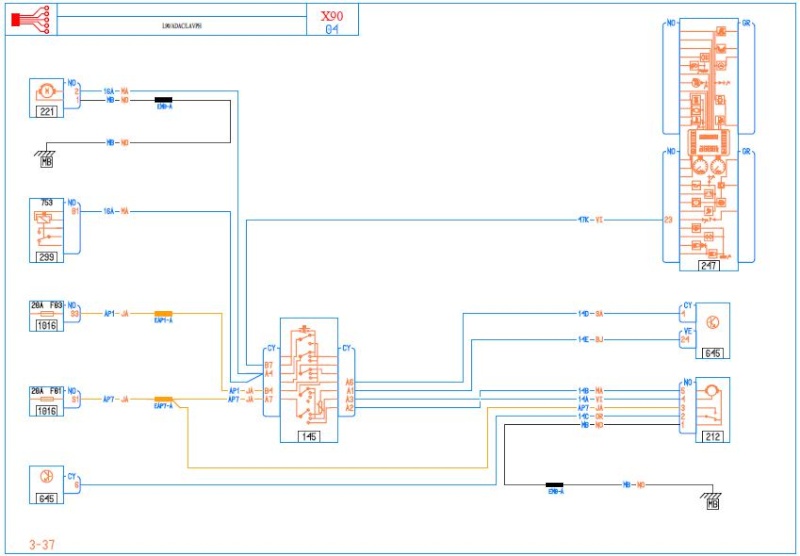Image resolution: width=800 pixels, height=556 pixels.
Task: Click pin B7 on switch 145 connector
Action: pyautogui.click(x=269, y=365)
